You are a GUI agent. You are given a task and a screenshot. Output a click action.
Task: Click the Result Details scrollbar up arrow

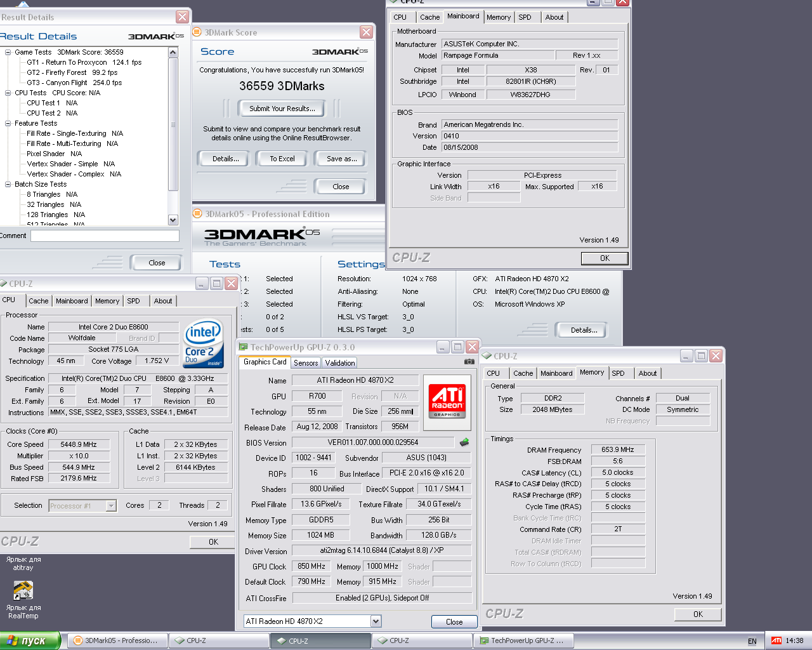(173, 53)
